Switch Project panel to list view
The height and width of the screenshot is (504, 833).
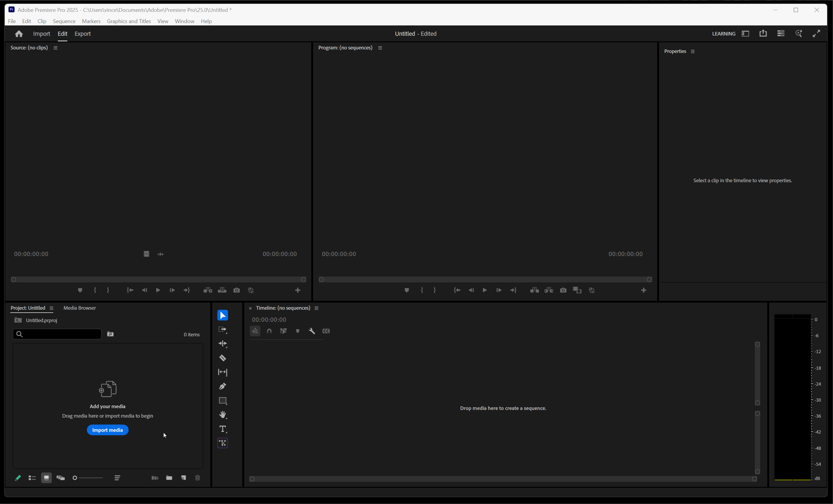[x=32, y=478]
